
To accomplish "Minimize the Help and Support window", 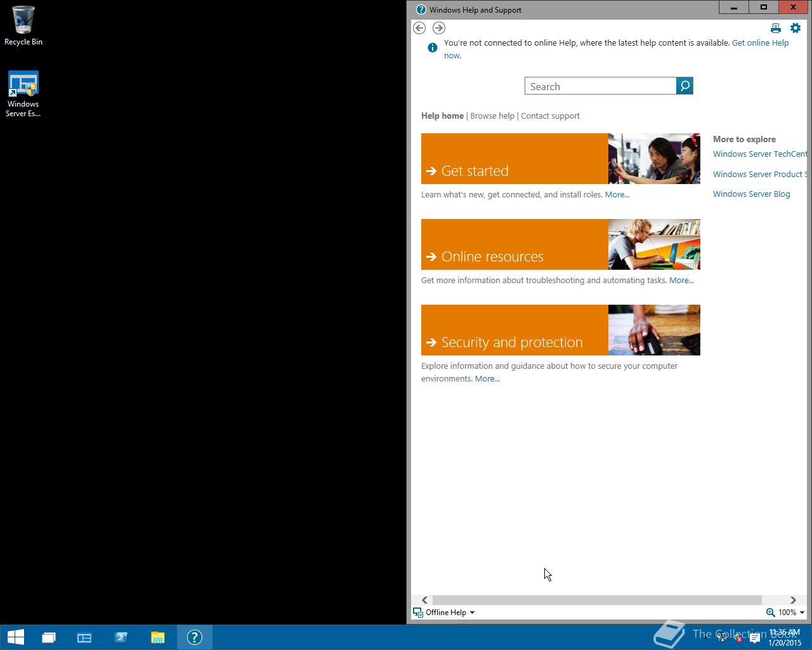I will click(734, 7).
